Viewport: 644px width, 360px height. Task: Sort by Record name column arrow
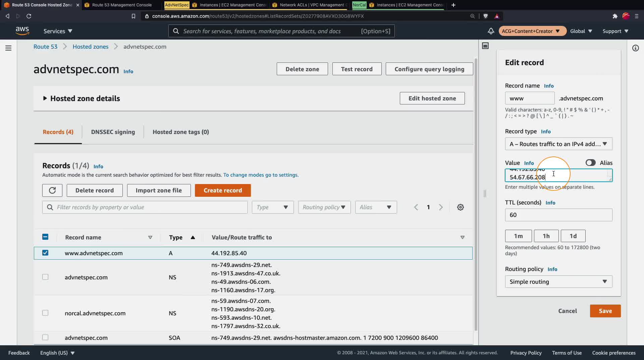click(150, 237)
